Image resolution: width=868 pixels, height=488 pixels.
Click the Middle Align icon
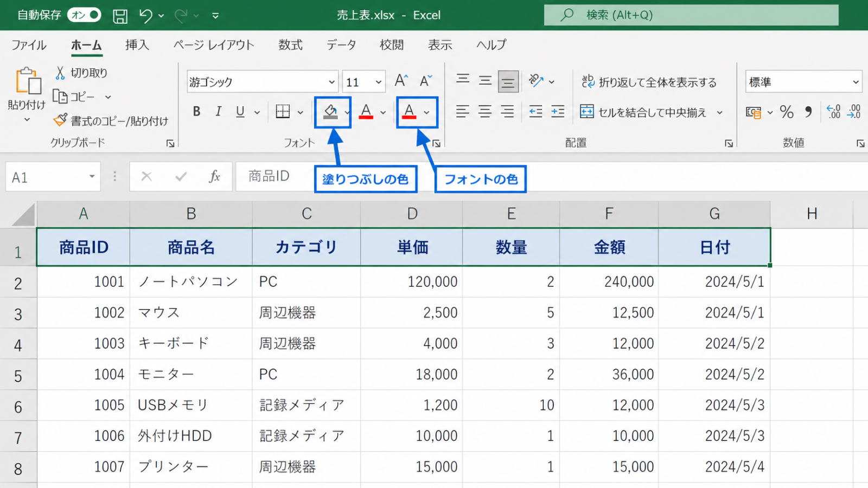tap(485, 81)
